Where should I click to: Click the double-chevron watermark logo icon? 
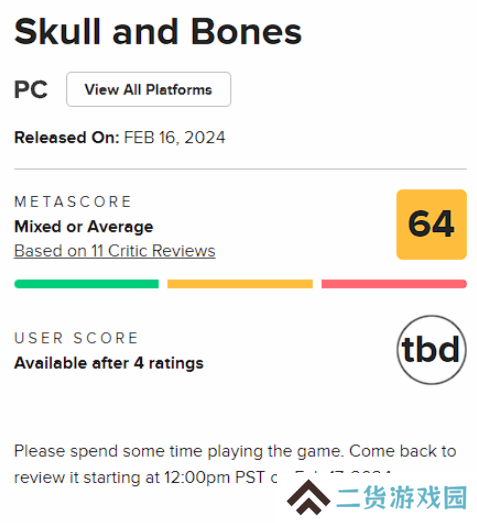[x=309, y=497]
